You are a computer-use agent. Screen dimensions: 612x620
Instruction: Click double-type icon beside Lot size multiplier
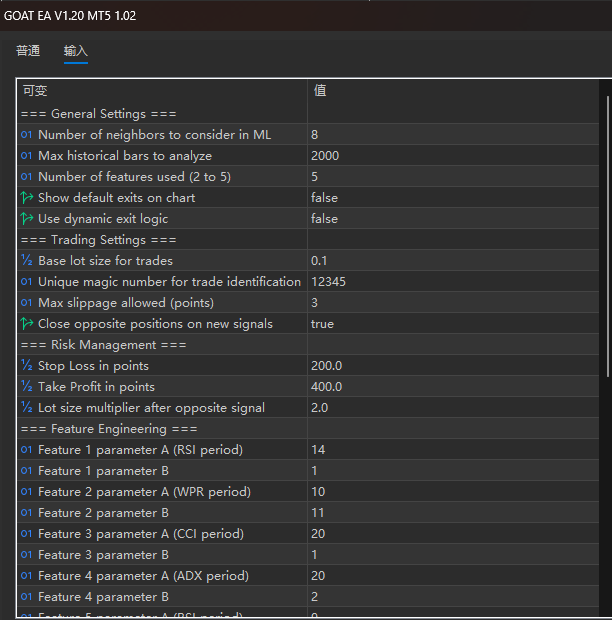[26, 407]
